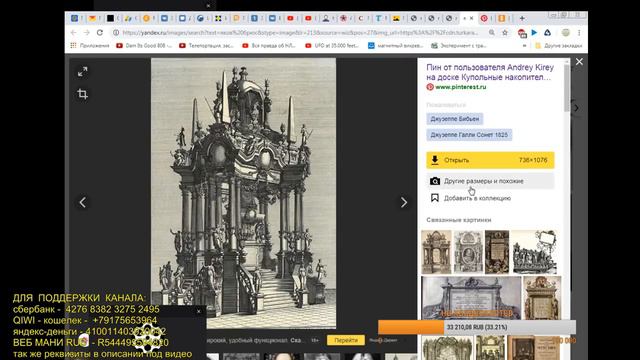Open a new browser tab

point(522,18)
